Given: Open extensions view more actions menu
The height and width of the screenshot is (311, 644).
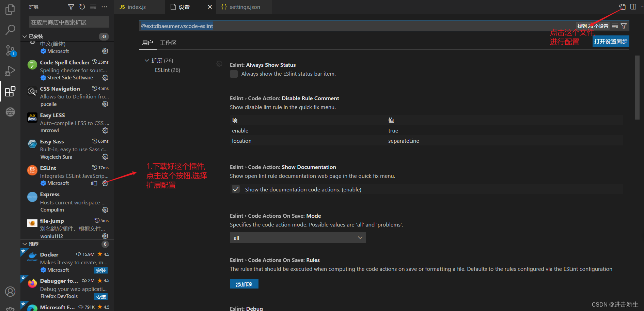Looking at the screenshot, I should (x=104, y=7).
